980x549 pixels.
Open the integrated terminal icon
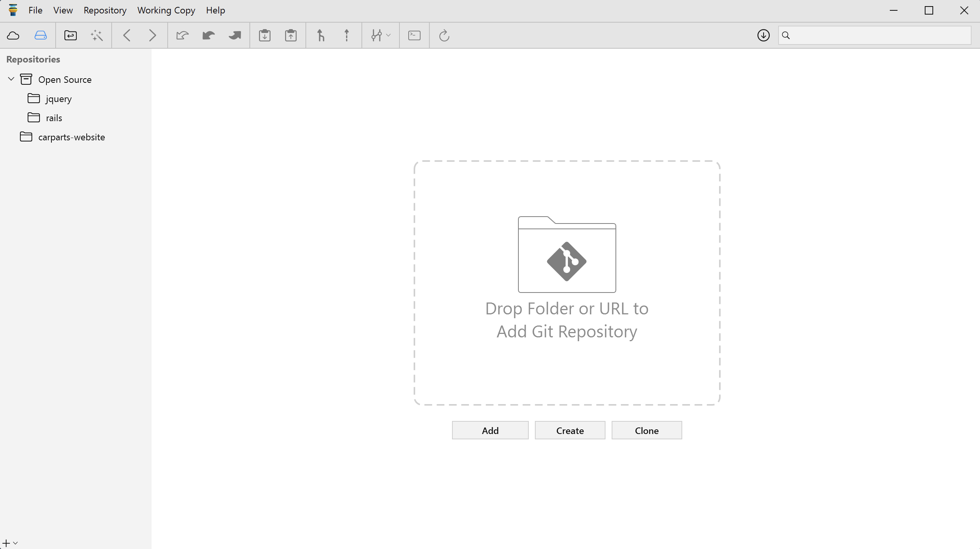pyautogui.click(x=414, y=35)
